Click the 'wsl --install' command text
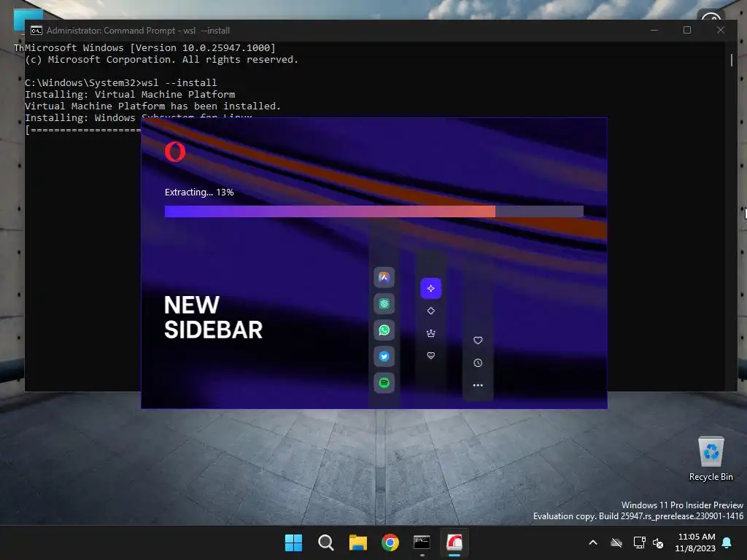Viewport: 747px width, 560px height. [x=179, y=83]
